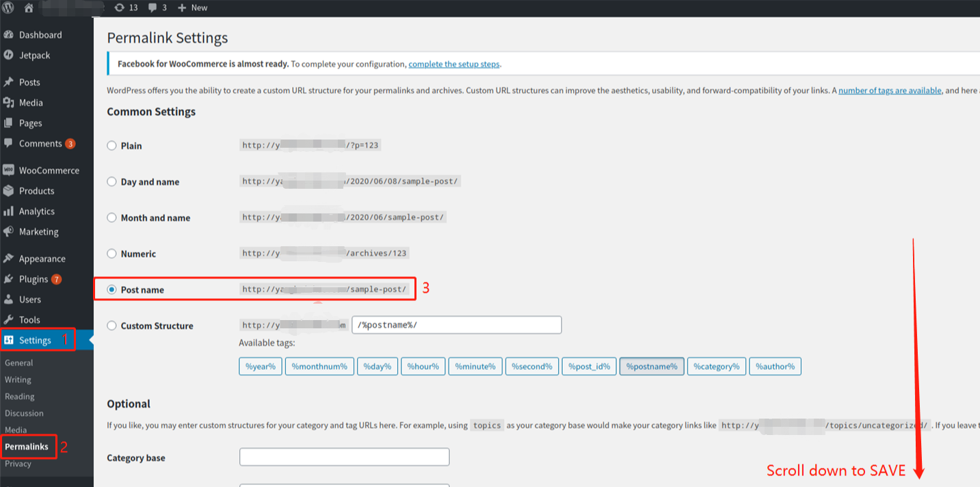Open updates icon showing 13

coord(120,8)
